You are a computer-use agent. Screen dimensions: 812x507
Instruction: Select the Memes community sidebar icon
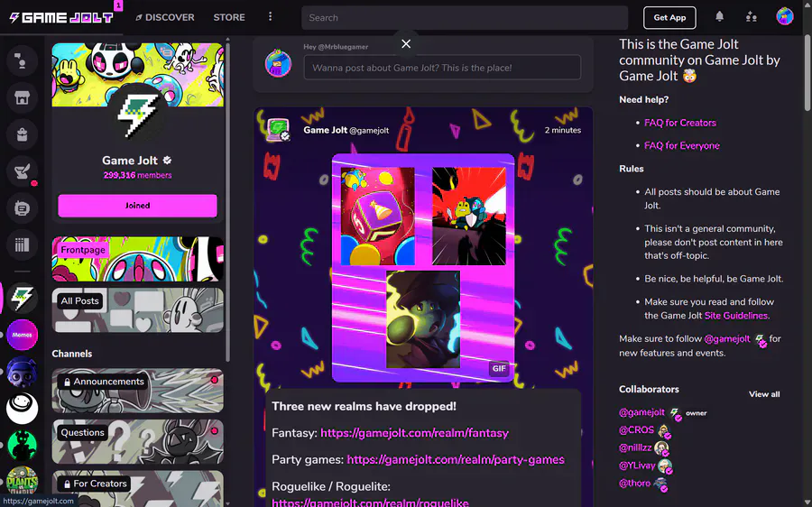click(22, 335)
